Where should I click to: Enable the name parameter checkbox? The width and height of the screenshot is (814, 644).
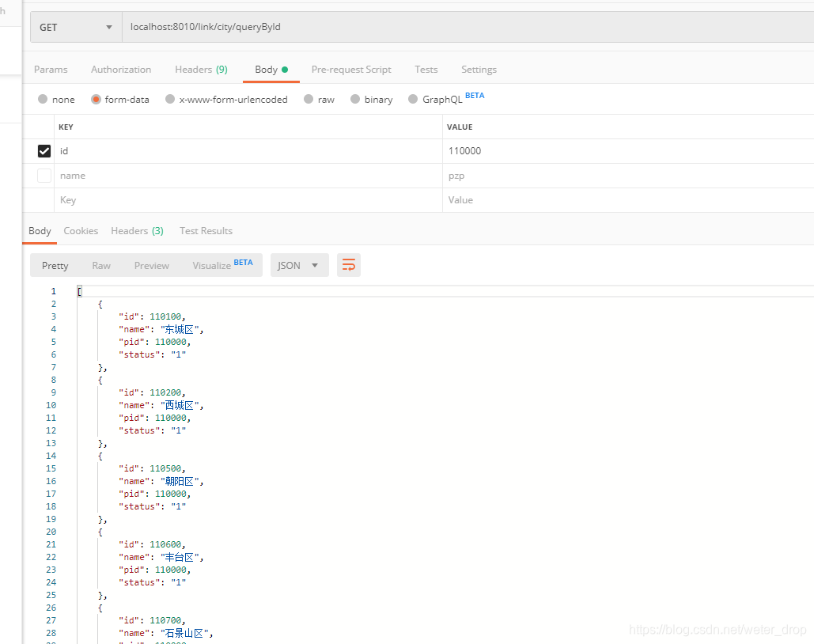click(44, 176)
